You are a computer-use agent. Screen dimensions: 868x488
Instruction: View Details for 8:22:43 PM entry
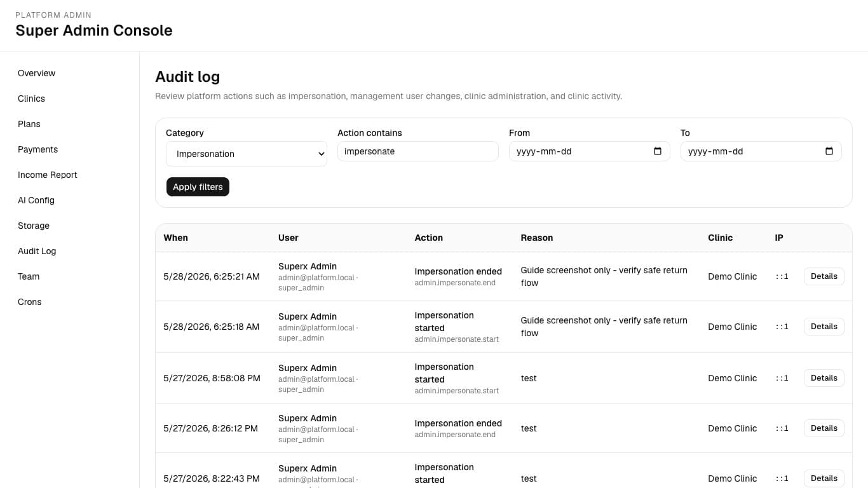[x=824, y=478]
